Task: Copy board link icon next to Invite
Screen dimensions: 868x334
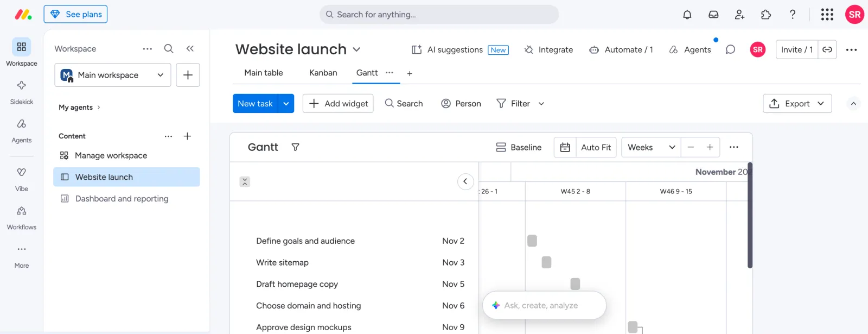Action: click(827, 49)
